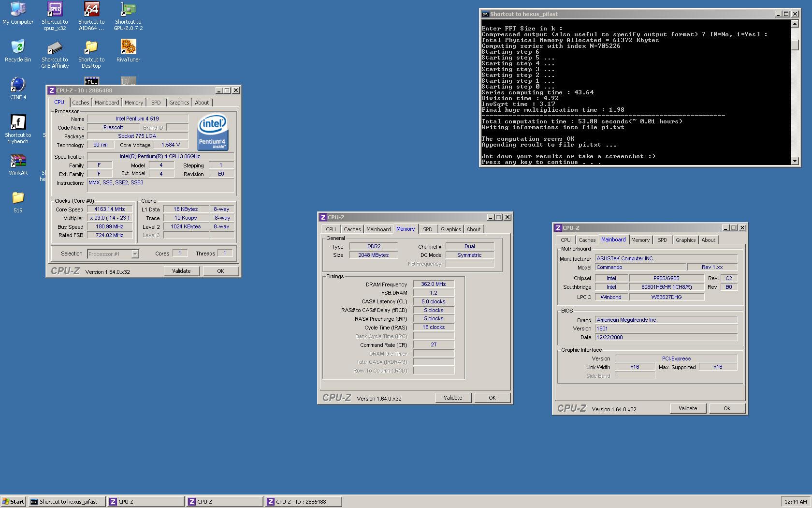Click the PLL icon behind the CPU-Z window
This screenshot has width=812, height=508.
click(91, 81)
